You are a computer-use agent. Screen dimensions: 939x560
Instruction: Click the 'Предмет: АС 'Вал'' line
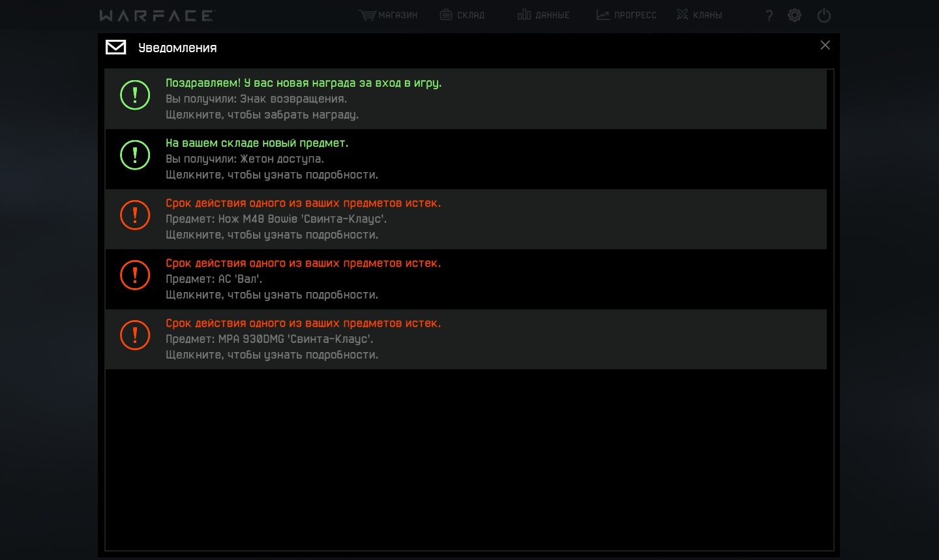click(x=214, y=279)
